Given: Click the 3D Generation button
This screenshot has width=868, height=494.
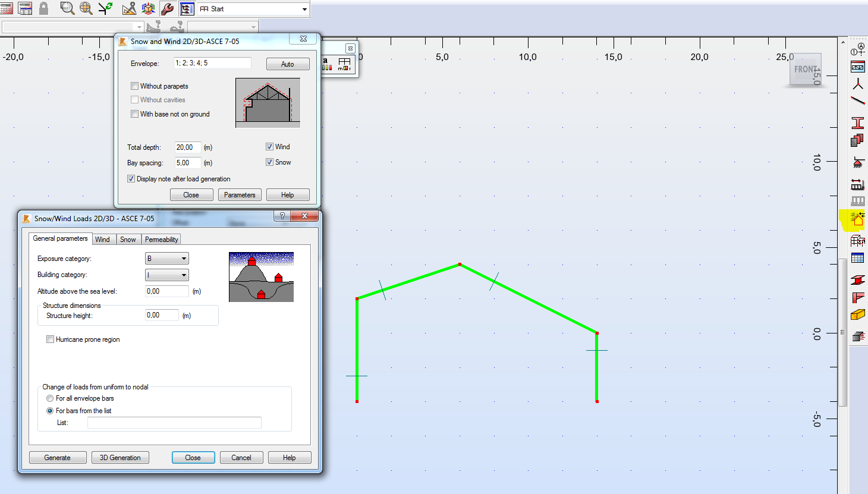Looking at the screenshot, I should coord(120,458).
